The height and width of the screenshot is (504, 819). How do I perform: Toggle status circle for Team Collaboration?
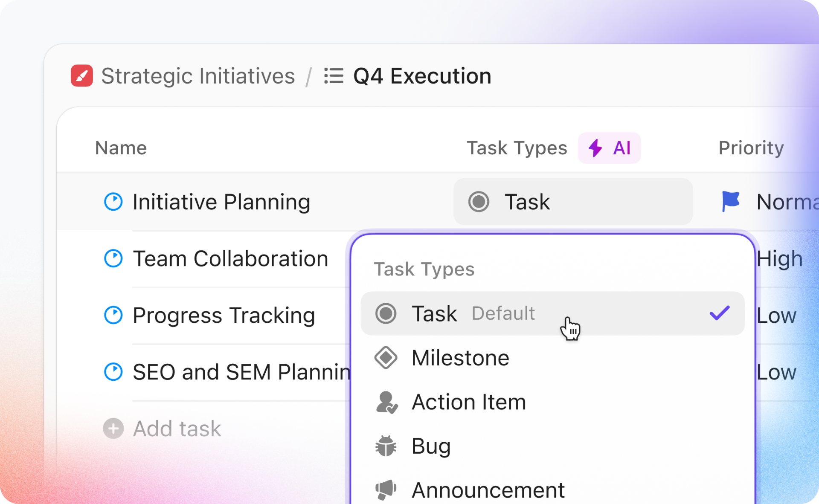[x=113, y=258]
